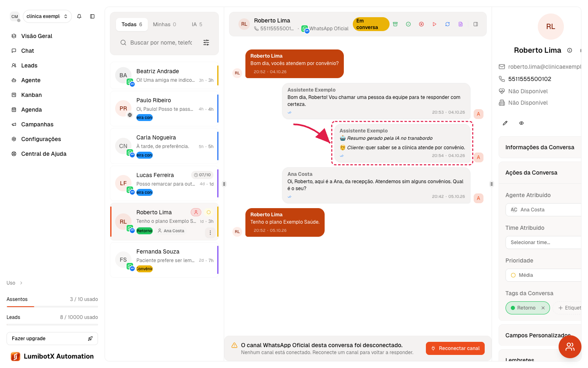Expand the Informações da Conversa section
This screenshot has height=368, width=588.
coord(540,147)
